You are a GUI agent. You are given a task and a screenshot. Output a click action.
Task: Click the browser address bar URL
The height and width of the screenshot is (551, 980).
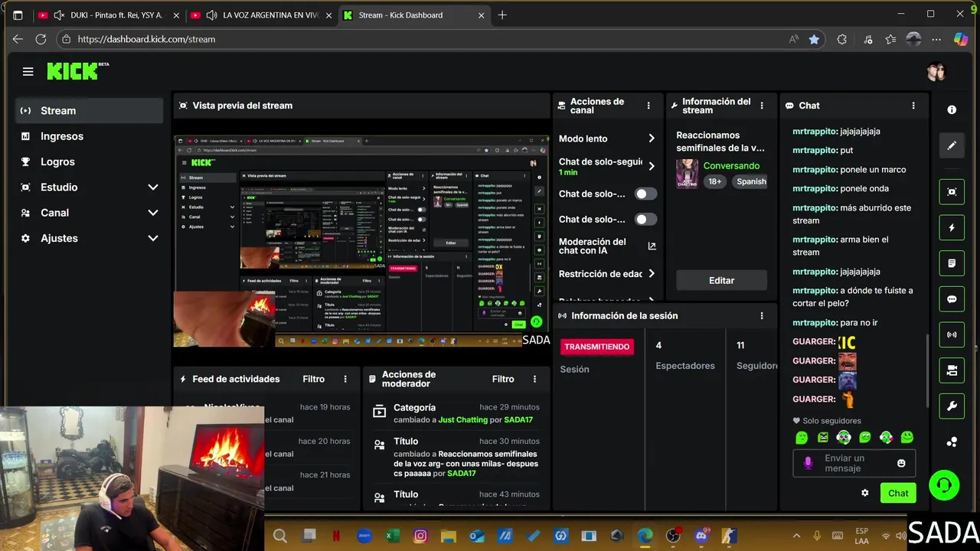146,39
